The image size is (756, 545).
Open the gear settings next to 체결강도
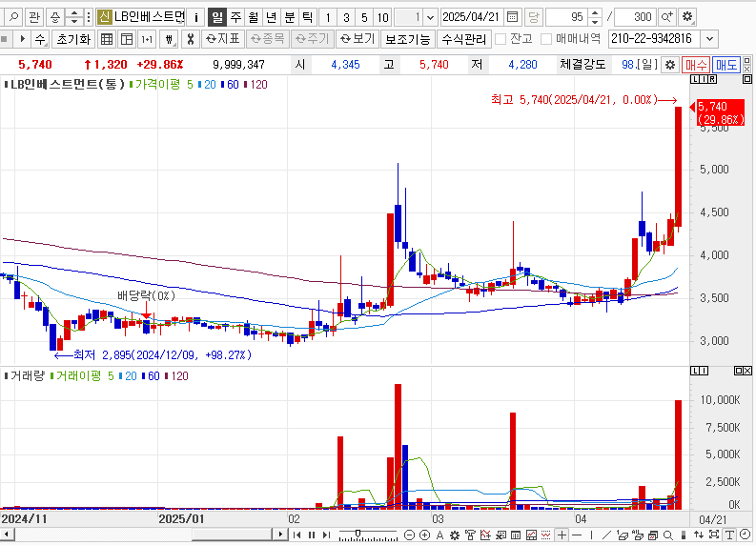[670, 65]
